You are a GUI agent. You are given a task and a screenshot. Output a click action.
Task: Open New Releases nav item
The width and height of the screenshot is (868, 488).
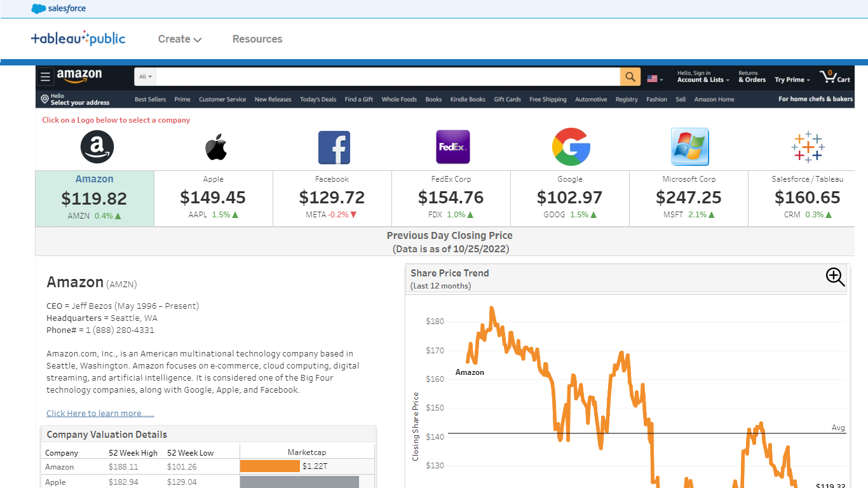pos(273,99)
